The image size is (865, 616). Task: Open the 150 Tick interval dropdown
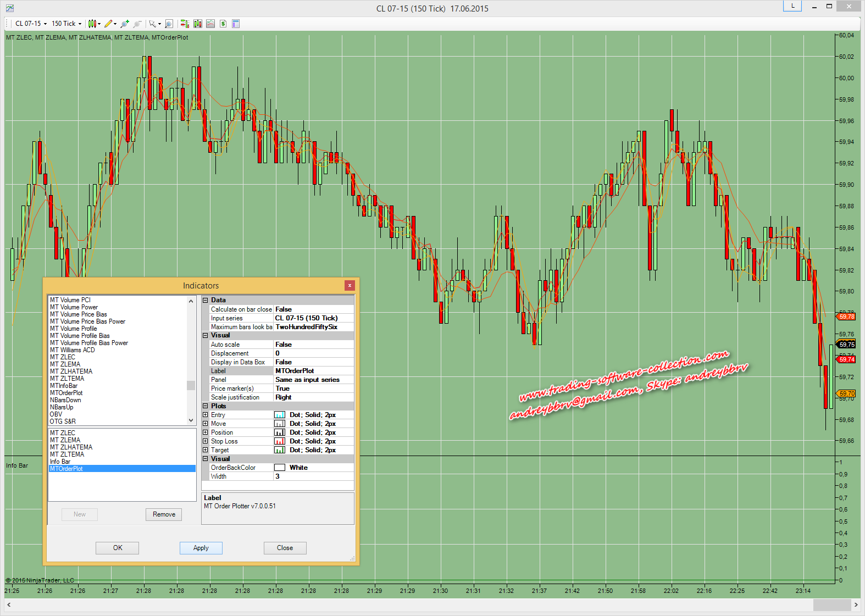pyautogui.click(x=66, y=24)
